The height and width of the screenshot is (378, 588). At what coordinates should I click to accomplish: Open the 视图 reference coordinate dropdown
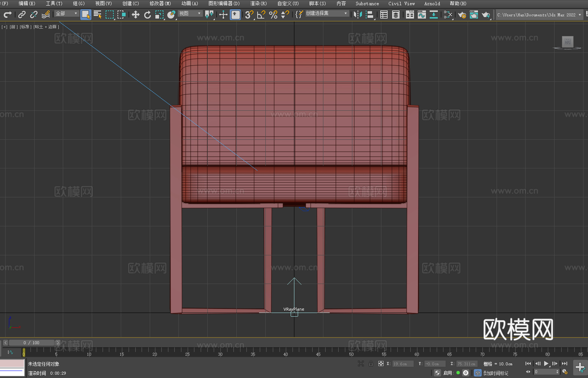coord(190,13)
